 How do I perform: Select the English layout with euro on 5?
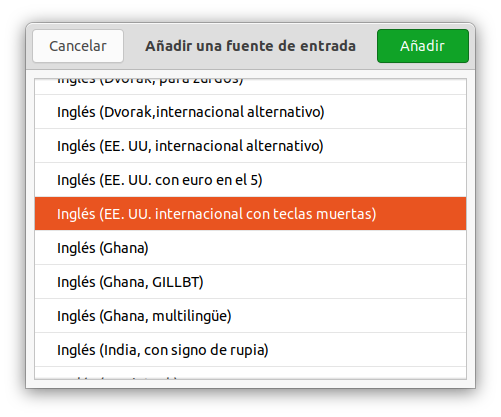click(250, 180)
